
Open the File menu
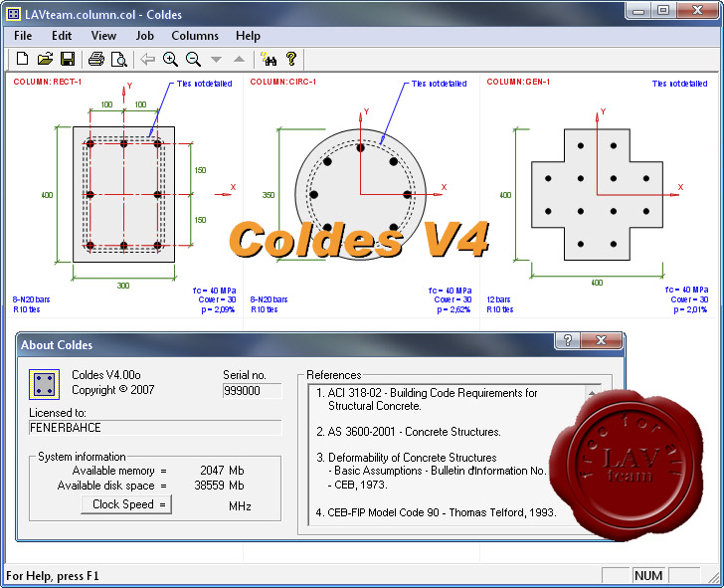coord(23,36)
